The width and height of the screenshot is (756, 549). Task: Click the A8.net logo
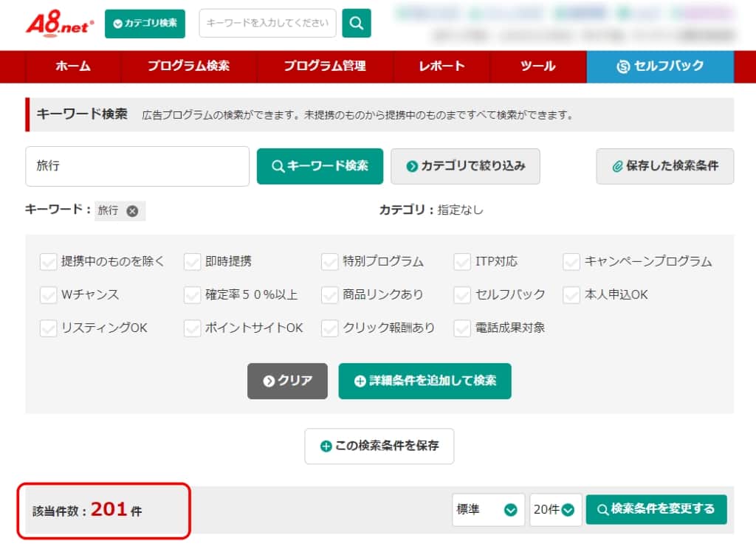click(59, 23)
